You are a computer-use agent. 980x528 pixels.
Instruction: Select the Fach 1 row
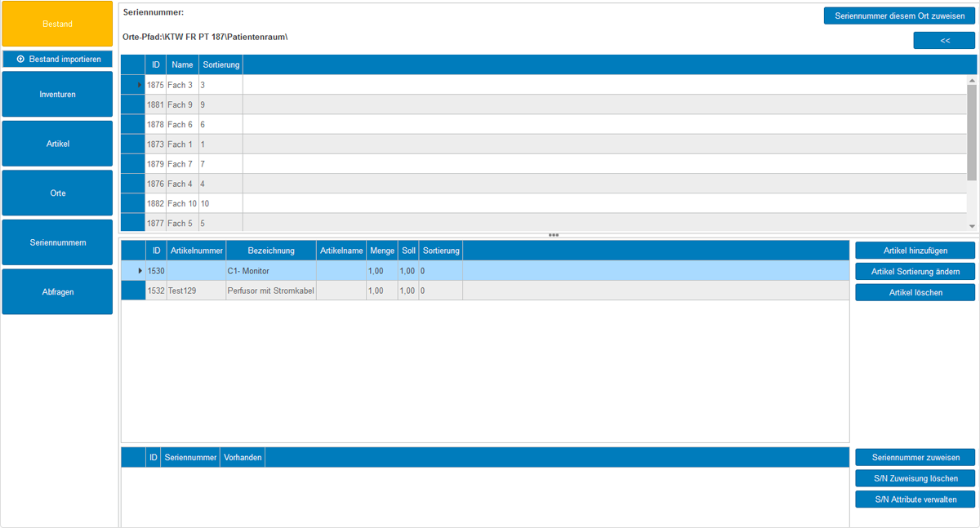tap(543, 144)
